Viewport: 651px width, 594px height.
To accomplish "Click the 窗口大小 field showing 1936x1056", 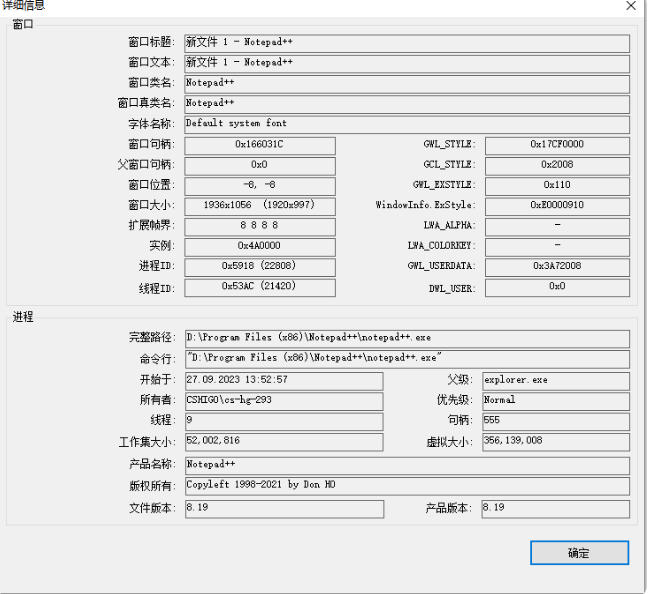I will click(x=259, y=206).
